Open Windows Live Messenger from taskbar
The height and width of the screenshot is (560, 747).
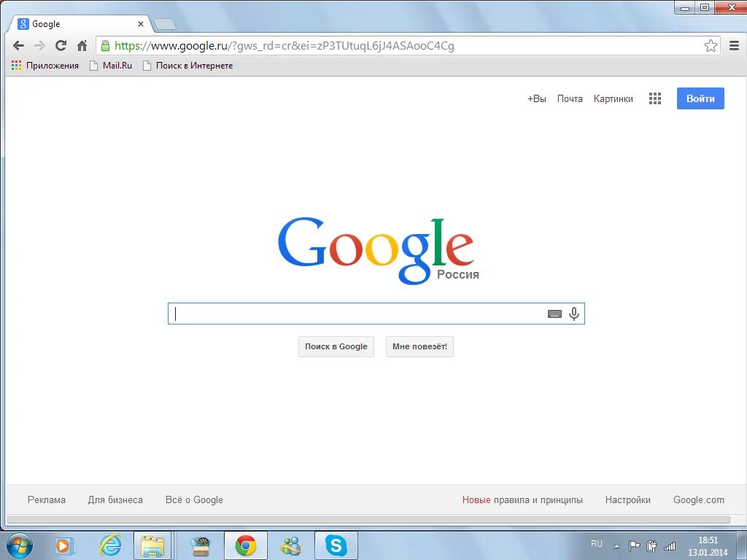click(291, 546)
